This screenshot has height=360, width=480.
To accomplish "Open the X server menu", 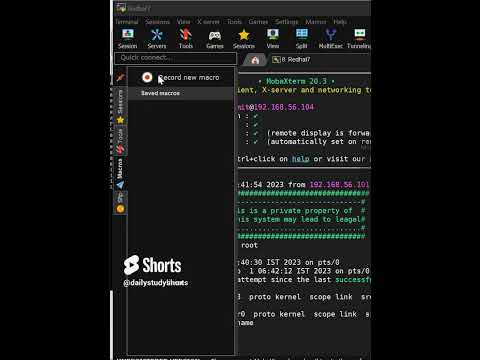I will pyautogui.click(x=208, y=22).
